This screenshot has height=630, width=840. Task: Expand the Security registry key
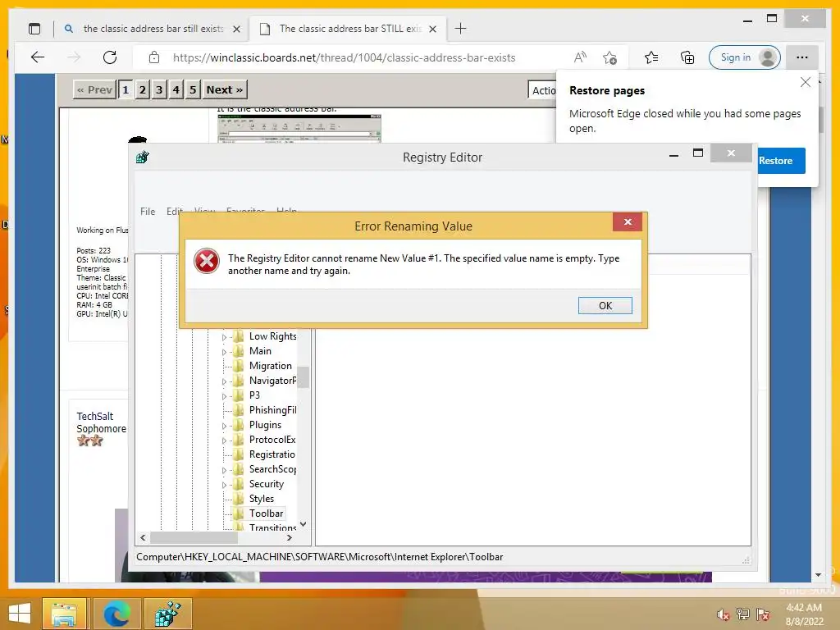pos(225,485)
